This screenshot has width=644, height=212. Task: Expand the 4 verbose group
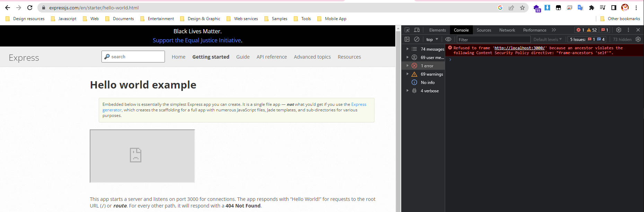click(x=407, y=91)
